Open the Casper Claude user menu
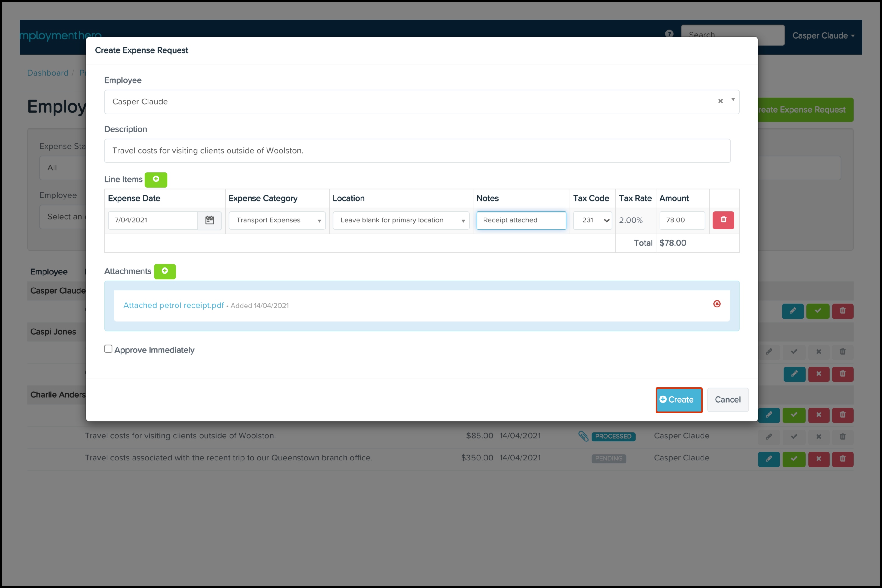 (x=823, y=35)
